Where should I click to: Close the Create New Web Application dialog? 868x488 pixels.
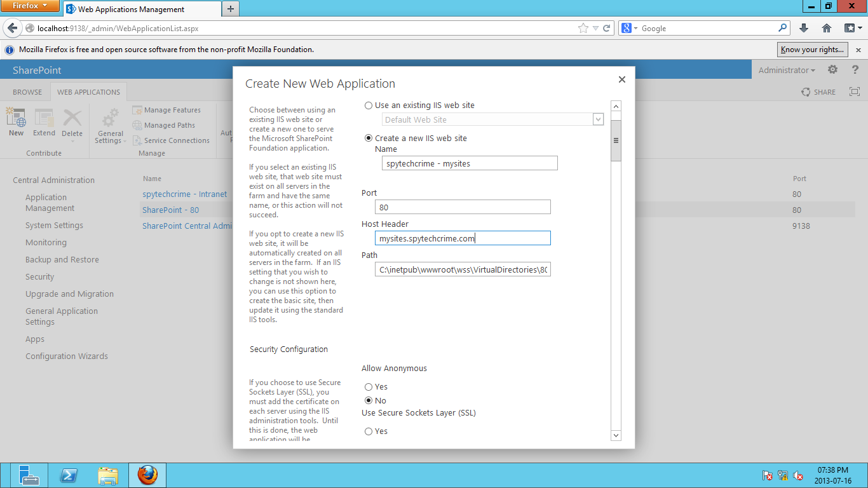pyautogui.click(x=622, y=79)
